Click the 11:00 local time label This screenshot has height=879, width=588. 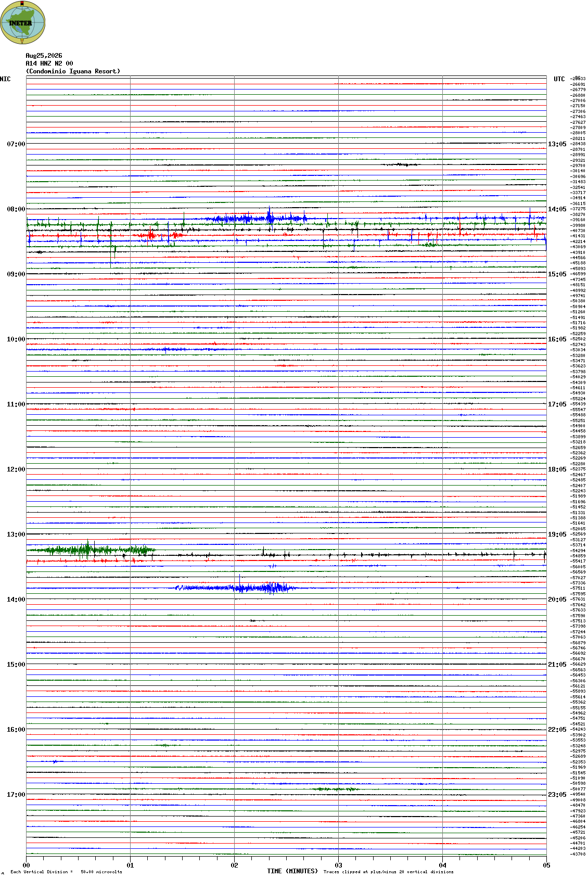pos(16,404)
